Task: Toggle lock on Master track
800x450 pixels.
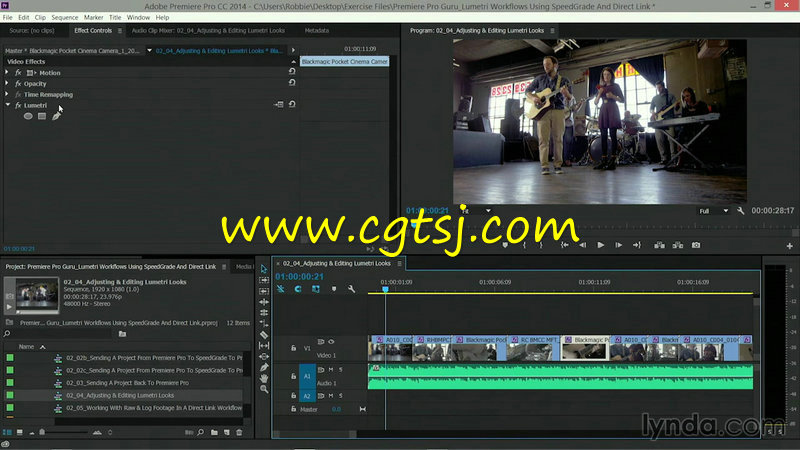Action: (293, 409)
